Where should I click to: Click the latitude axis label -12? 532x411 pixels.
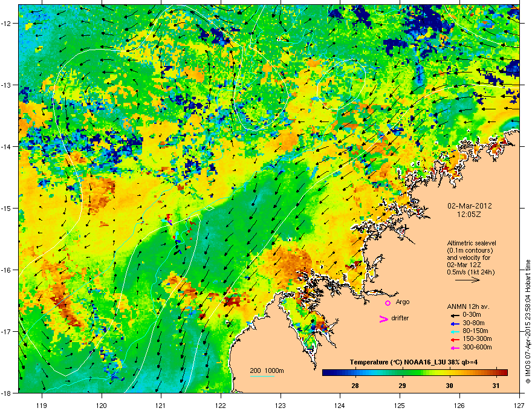click(x=7, y=24)
